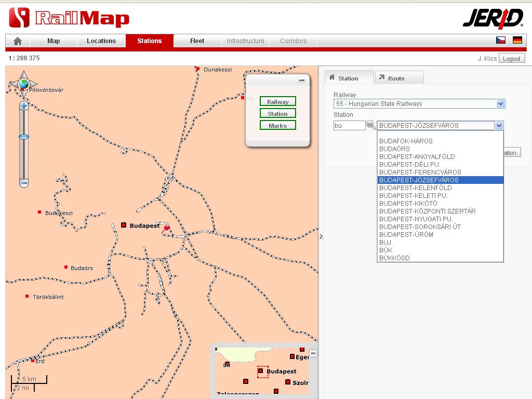Click the zoom slider handle

[24, 137]
